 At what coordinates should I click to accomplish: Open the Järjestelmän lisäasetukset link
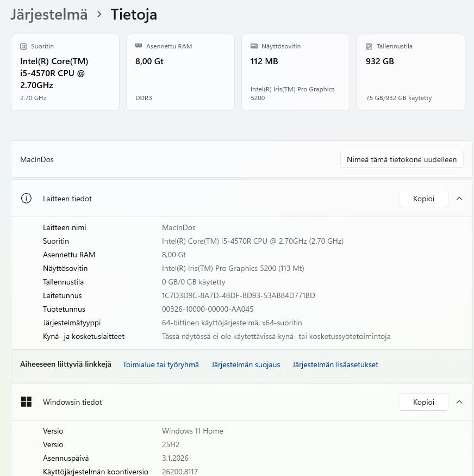[335, 364]
